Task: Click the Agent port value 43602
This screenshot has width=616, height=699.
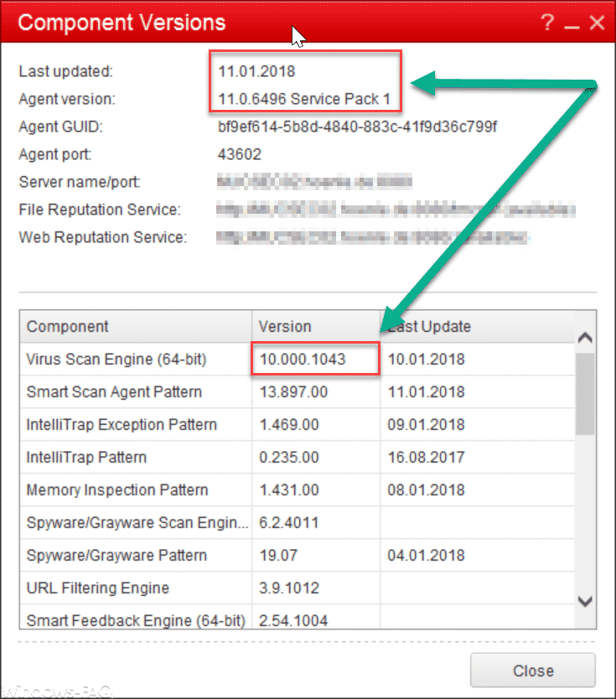Action: coord(240,154)
